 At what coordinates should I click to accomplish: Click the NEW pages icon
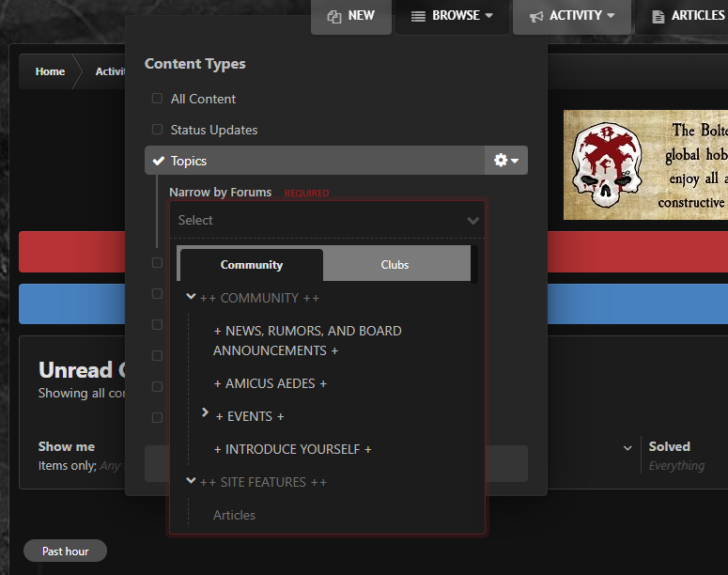click(x=334, y=17)
